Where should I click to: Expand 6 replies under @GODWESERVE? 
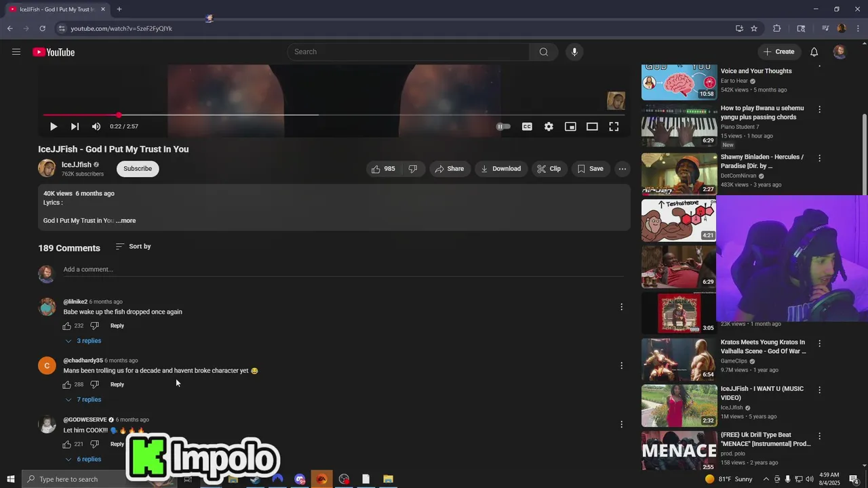point(83,460)
